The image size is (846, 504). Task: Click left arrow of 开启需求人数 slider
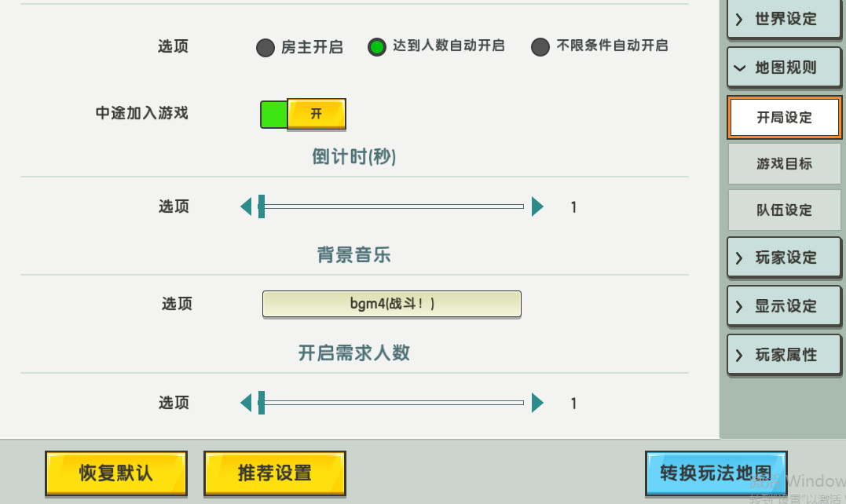point(246,403)
